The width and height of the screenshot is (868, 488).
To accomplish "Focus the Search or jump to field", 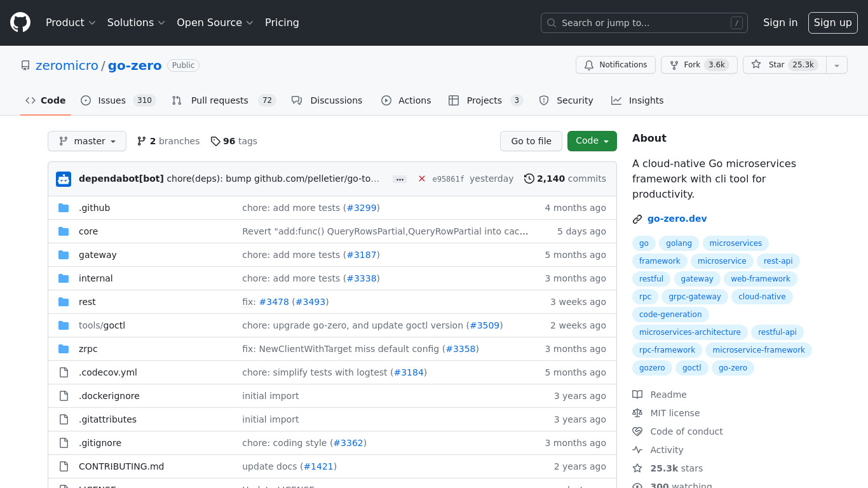I will point(644,23).
